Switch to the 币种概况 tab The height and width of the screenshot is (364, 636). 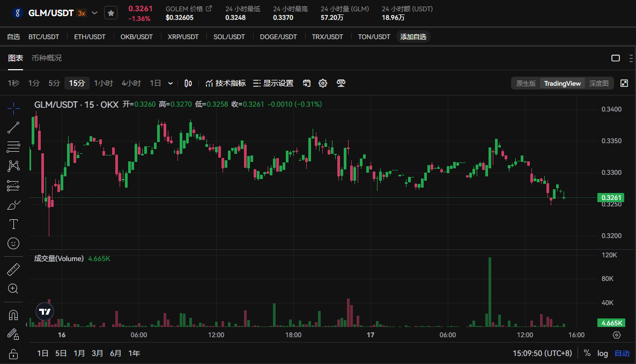click(47, 58)
